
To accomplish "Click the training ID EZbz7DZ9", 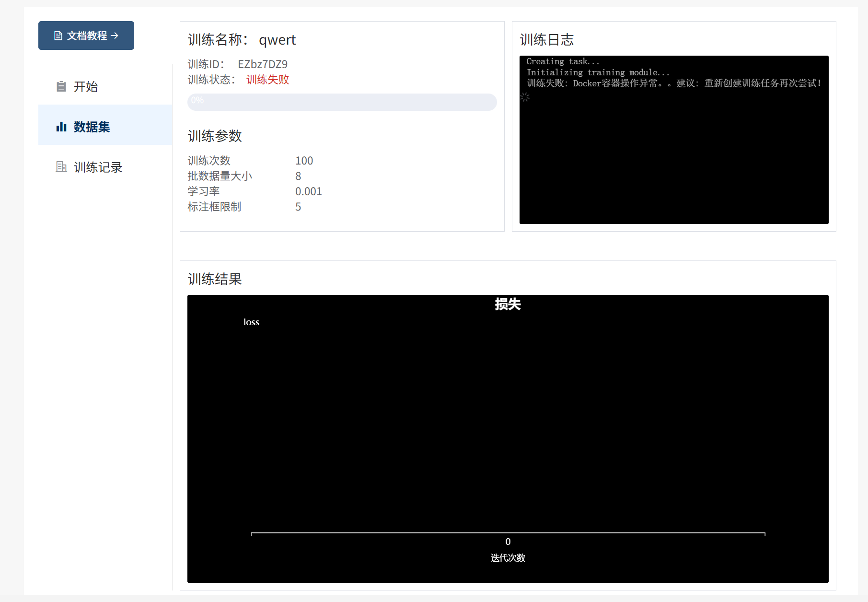I will pyautogui.click(x=263, y=64).
